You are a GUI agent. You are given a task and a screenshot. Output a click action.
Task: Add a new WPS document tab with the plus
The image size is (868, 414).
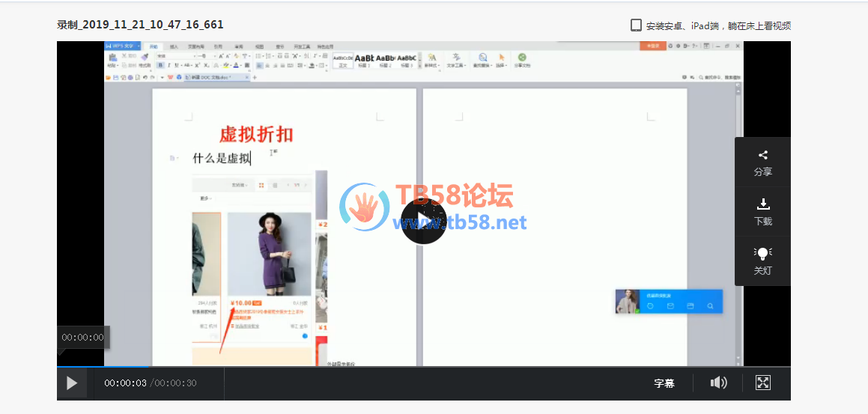point(255,78)
